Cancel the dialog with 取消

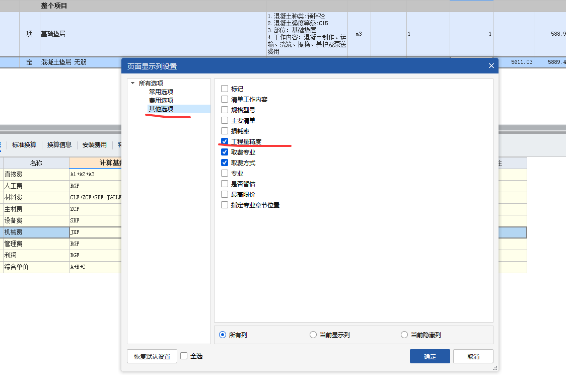(473, 356)
